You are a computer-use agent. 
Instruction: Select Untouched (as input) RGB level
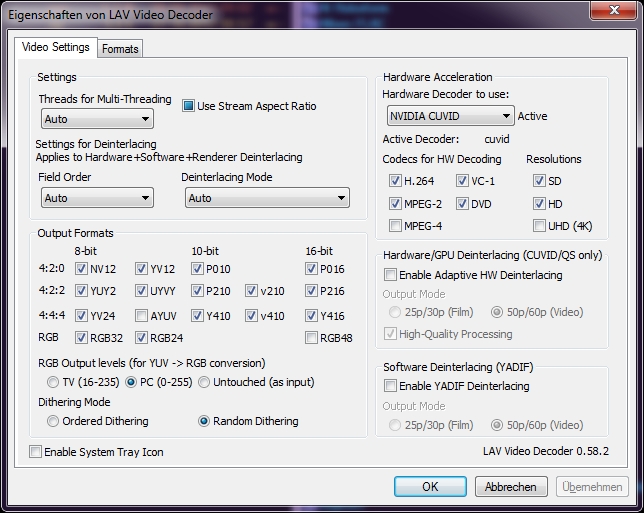[204, 382]
